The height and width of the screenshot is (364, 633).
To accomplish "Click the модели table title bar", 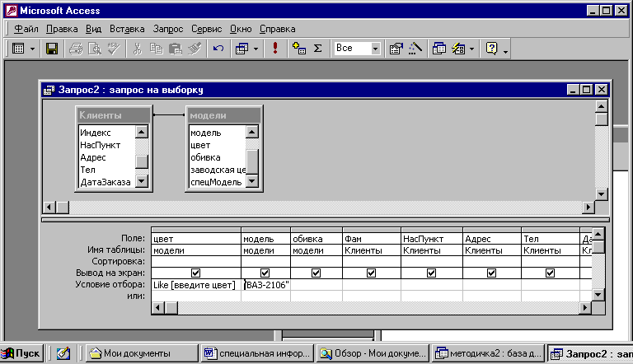I will point(224,115).
